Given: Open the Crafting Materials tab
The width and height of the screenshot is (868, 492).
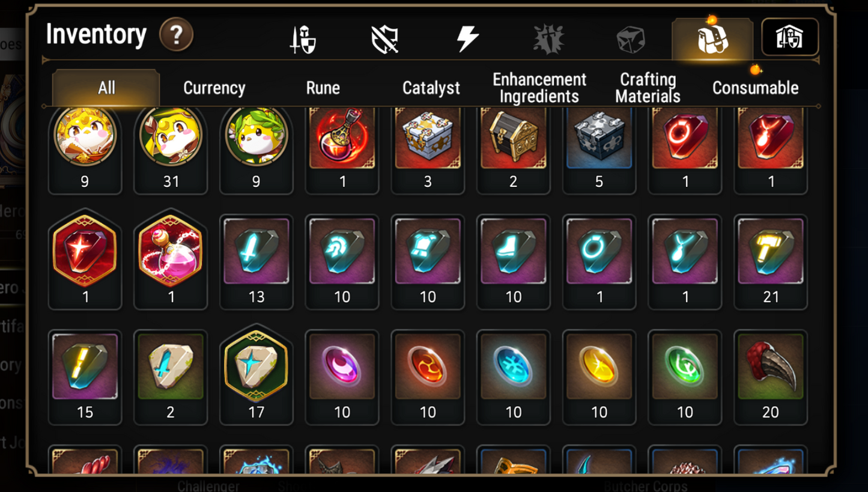Looking at the screenshot, I should pos(648,88).
